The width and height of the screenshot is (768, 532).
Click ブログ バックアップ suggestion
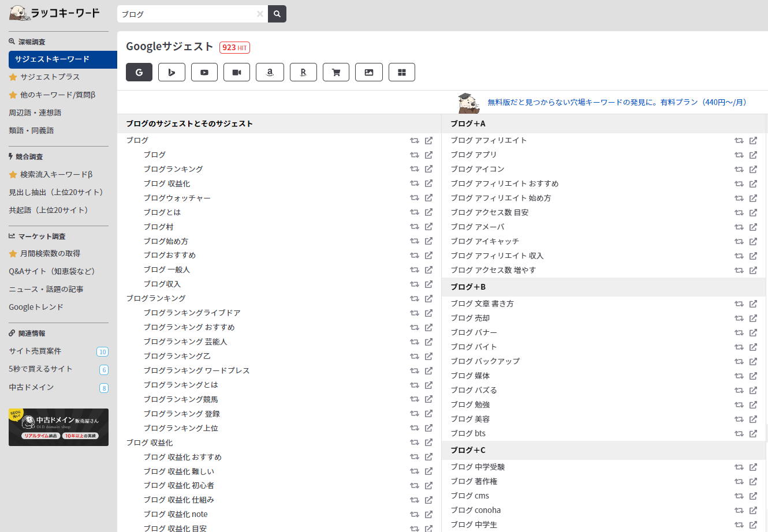tap(485, 361)
